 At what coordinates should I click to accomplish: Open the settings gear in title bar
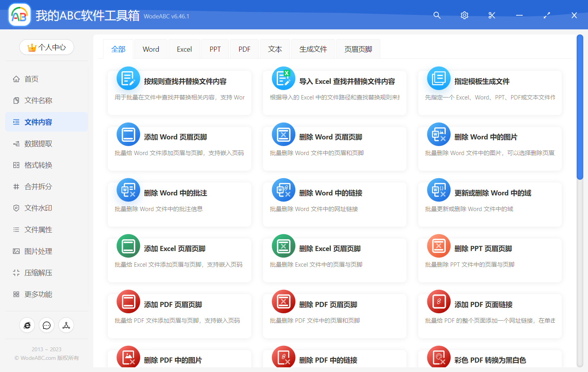coord(464,15)
